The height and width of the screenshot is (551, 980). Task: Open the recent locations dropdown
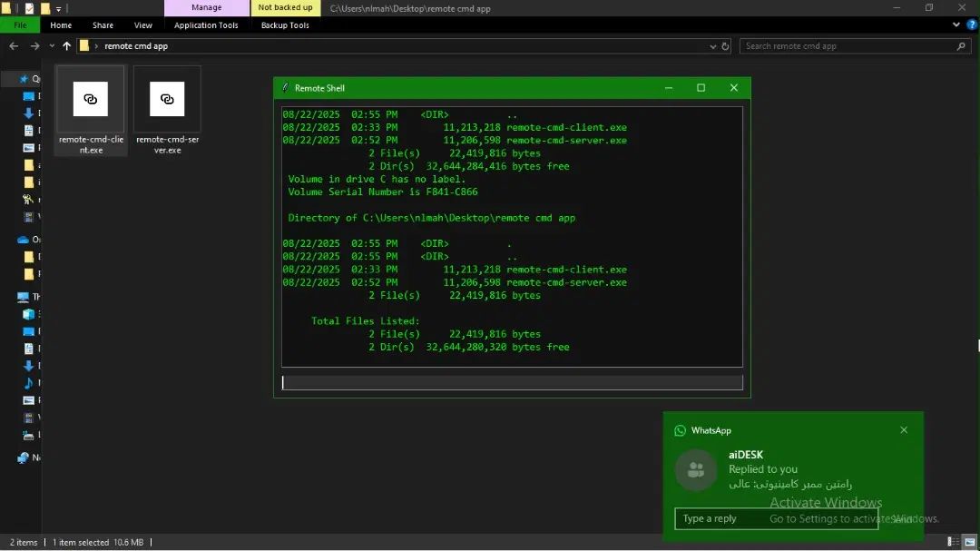(52, 45)
